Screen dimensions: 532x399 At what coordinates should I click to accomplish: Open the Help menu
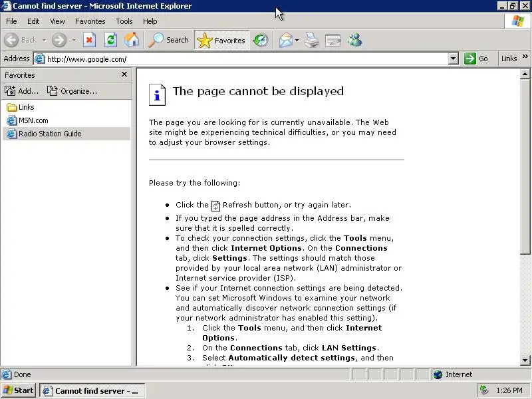(150, 21)
